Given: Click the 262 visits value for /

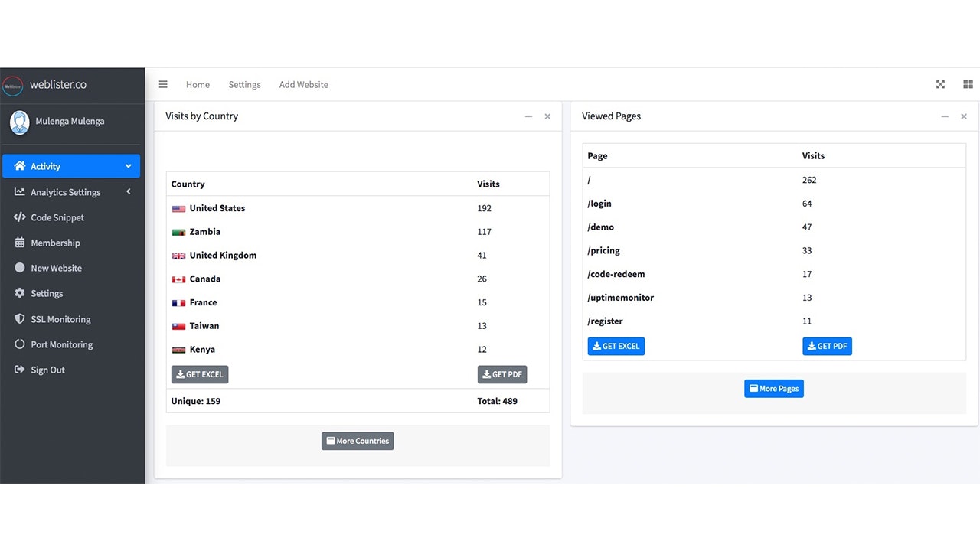Looking at the screenshot, I should (x=809, y=180).
